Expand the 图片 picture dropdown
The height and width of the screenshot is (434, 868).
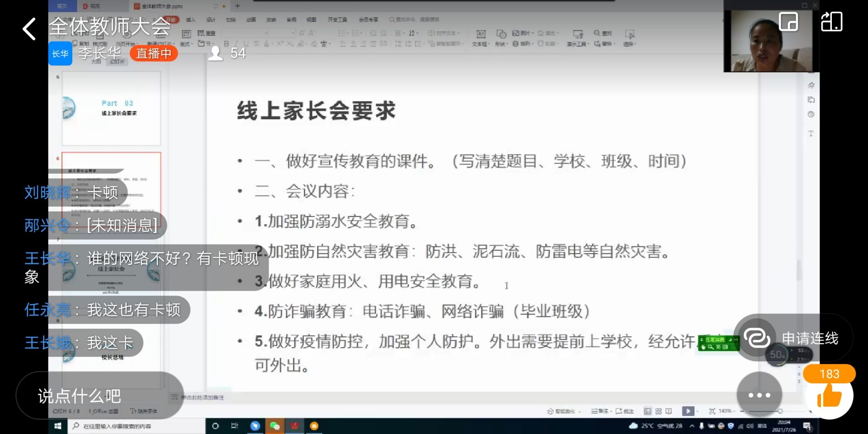point(523,33)
